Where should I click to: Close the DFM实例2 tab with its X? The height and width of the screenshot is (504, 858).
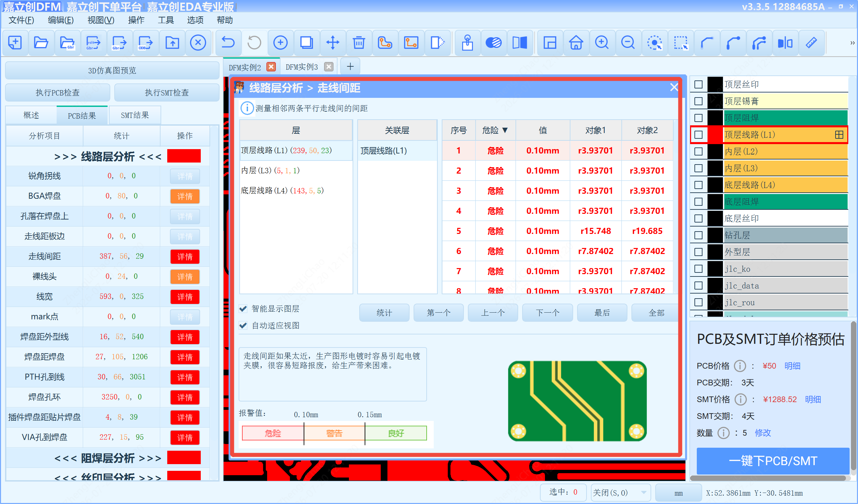pyautogui.click(x=271, y=67)
